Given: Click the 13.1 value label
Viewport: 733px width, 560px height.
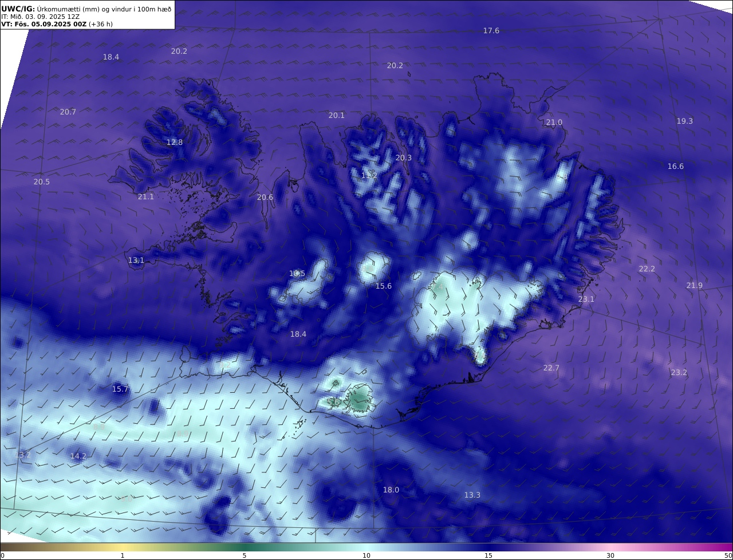Looking at the screenshot, I should [136, 261].
